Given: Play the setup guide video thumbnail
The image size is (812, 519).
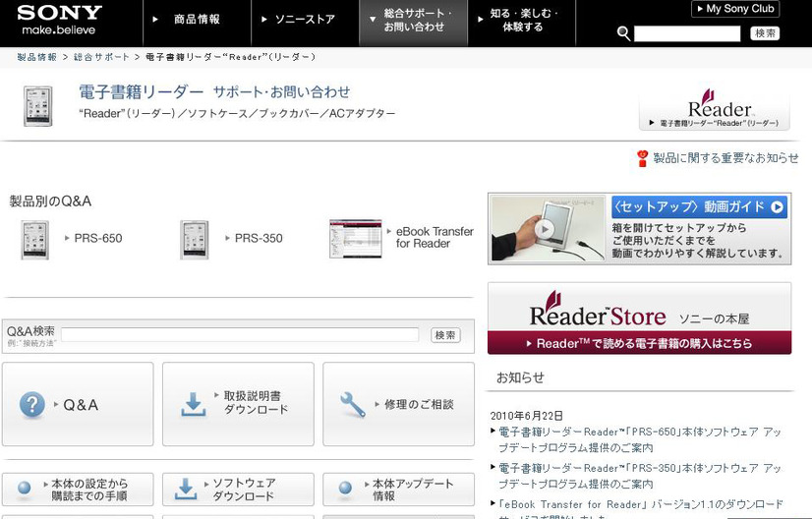Looking at the screenshot, I should coord(548,228).
